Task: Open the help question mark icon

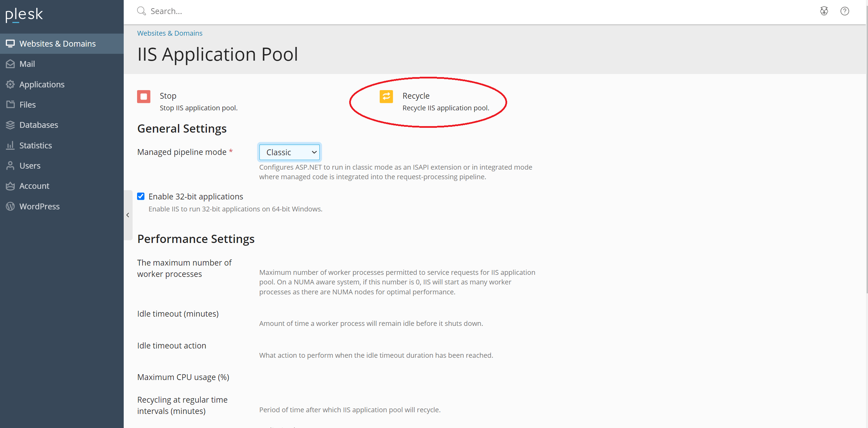Action: pyautogui.click(x=845, y=11)
